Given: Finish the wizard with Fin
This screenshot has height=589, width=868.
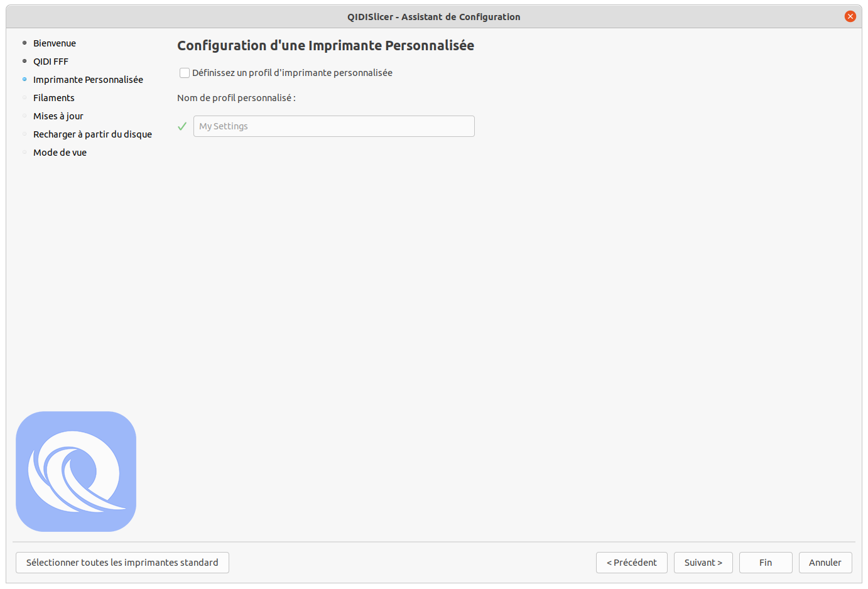Looking at the screenshot, I should pyautogui.click(x=765, y=563).
